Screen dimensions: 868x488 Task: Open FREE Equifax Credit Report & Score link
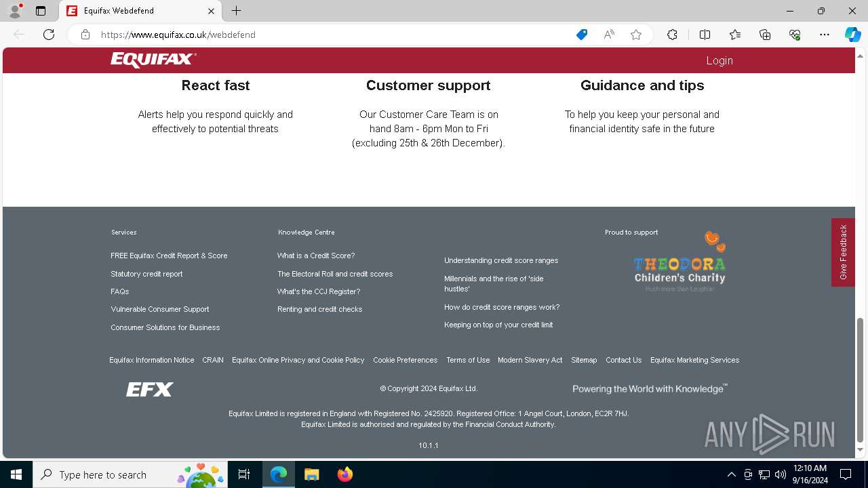tap(169, 256)
